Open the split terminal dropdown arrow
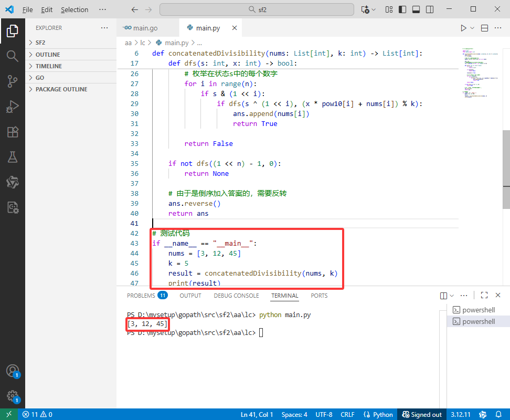This screenshot has height=420, width=510. point(452,296)
